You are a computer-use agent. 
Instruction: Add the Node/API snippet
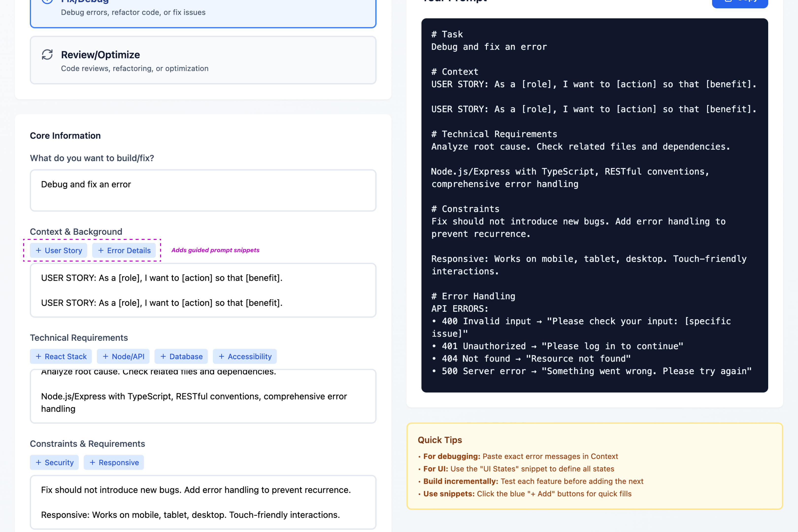tap(123, 356)
